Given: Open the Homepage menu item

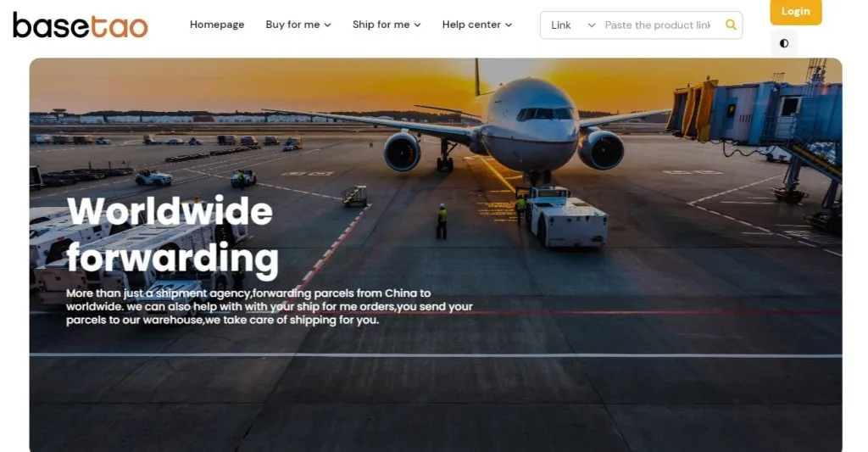Looking at the screenshot, I should click(217, 25).
